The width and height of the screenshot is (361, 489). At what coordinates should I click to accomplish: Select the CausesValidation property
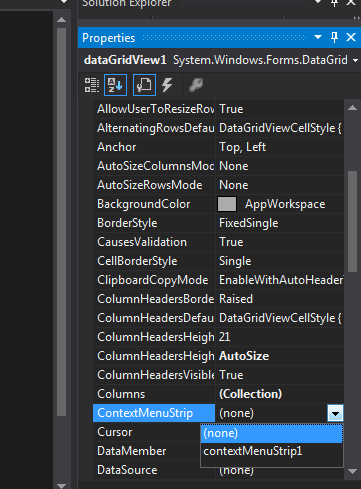(x=142, y=242)
